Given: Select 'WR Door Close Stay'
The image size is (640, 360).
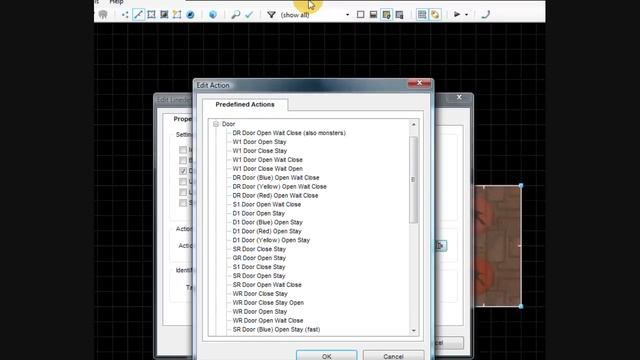Looking at the screenshot, I should (260, 294).
